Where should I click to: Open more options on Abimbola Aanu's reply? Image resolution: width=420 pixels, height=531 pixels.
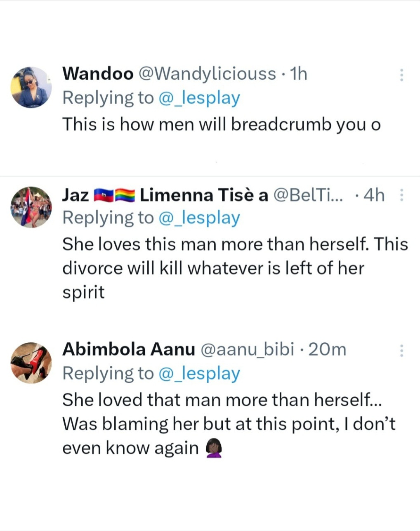click(401, 351)
